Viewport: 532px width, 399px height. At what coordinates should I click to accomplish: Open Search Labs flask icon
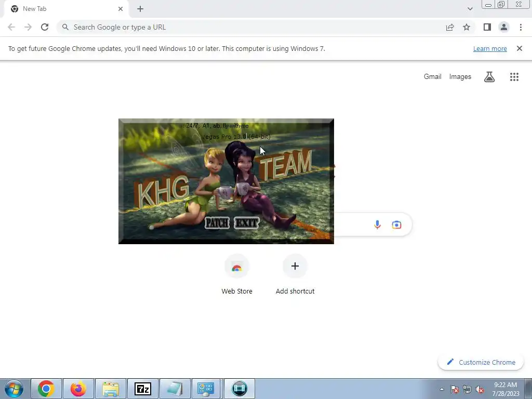489,77
